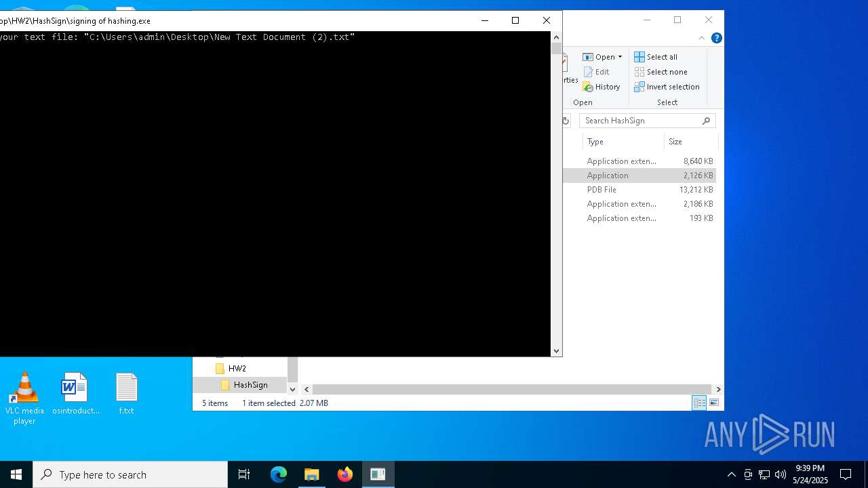Click the tray icon left of the network icon
Image resolution: width=868 pixels, height=488 pixels.
coord(748,474)
